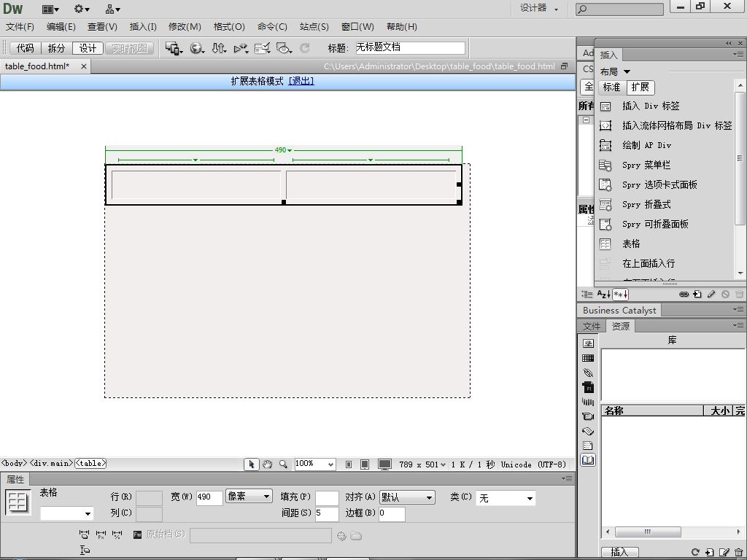747x560 pixels.
Task: Switch to 拆分 split view
Action: (x=56, y=48)
